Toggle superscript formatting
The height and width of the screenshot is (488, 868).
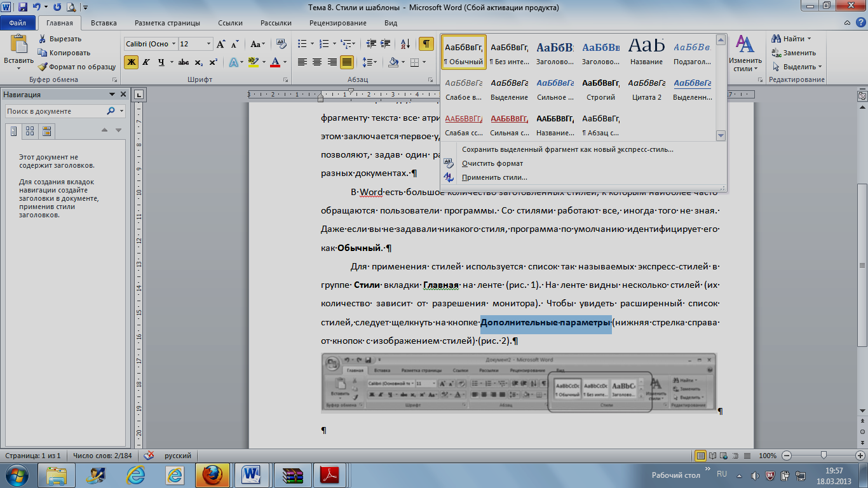click(213, 62)
